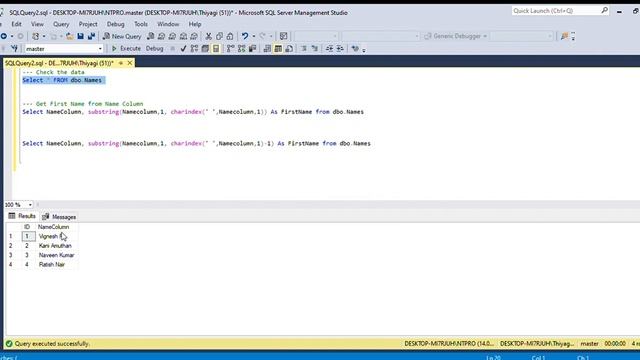Click the search icon in Quick Launch

tap(604, 11)
